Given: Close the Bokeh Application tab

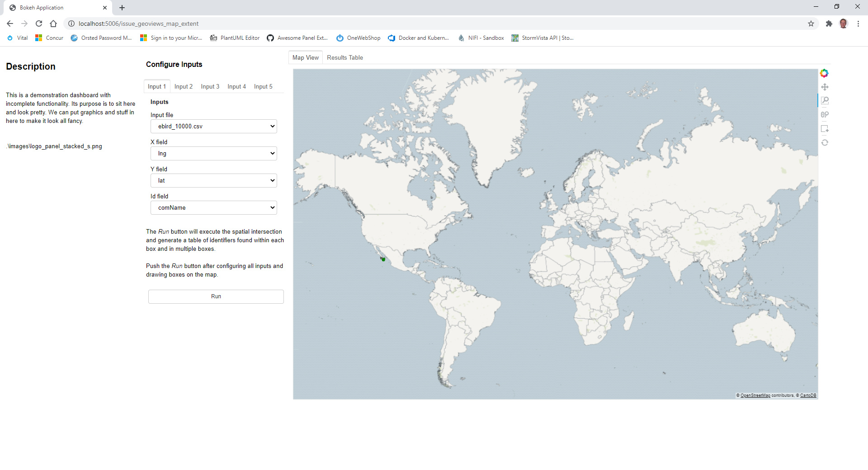Looking at the screenshot, I should point(105,8).
